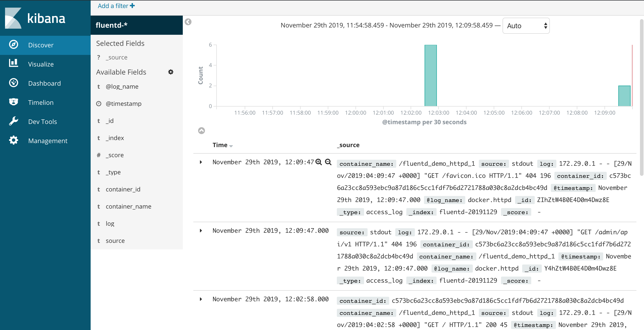Click the Available Fields gear icon

171,72
